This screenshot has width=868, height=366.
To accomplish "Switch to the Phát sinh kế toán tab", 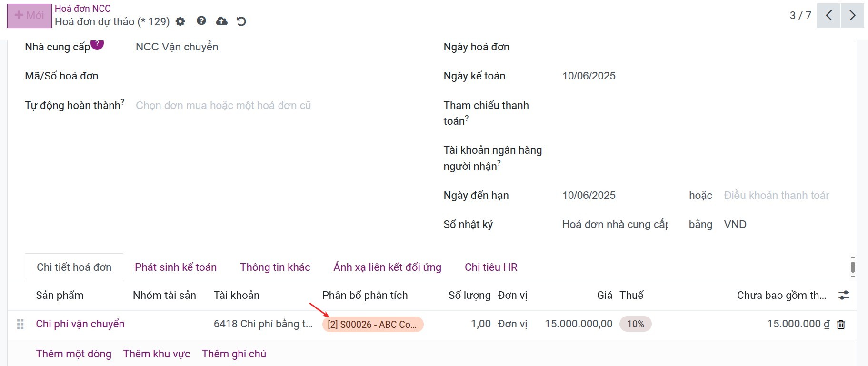I will pyautogui.click(x=176, y=267).
